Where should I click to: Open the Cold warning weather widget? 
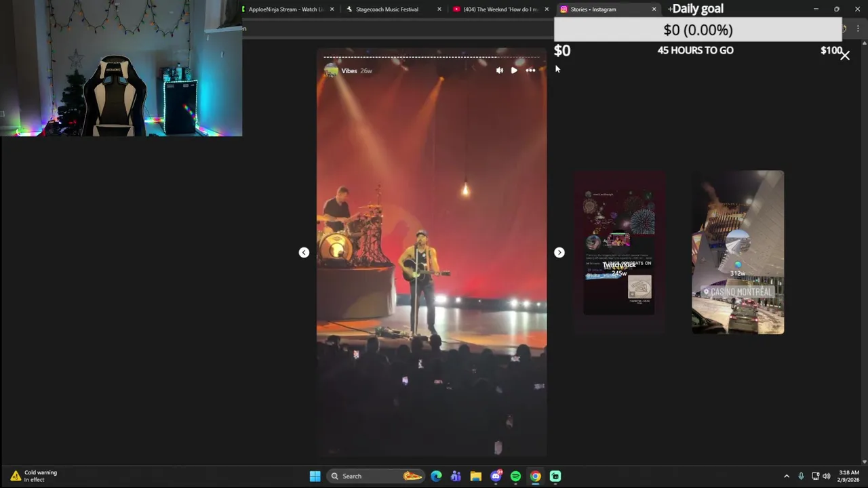[x=34, y=476]
